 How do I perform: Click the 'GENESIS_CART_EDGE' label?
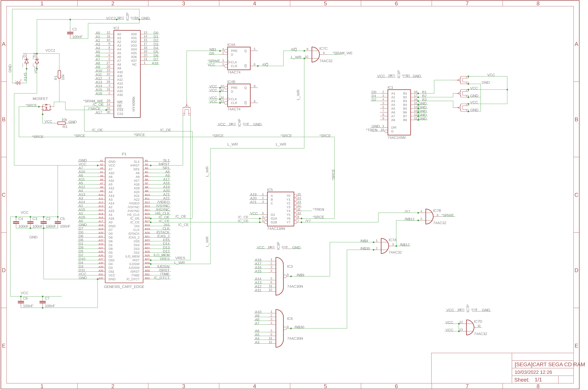pos(124,287)
